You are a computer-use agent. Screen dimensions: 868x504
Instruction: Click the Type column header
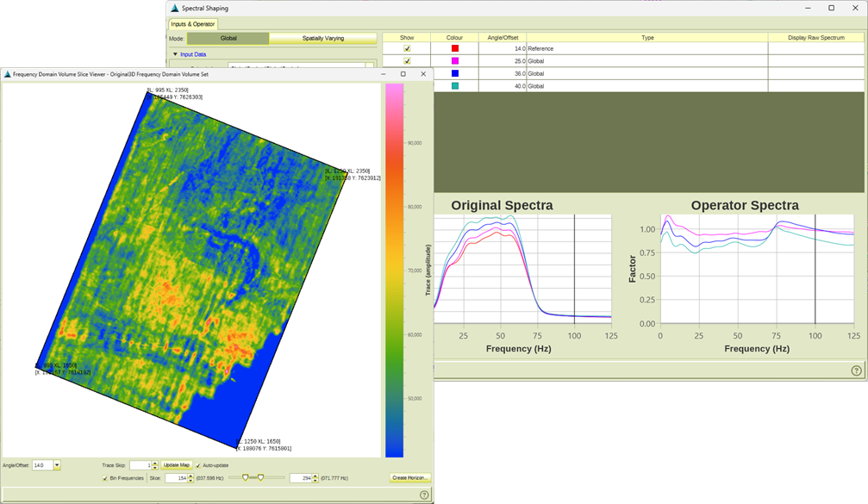pos(647,38)
